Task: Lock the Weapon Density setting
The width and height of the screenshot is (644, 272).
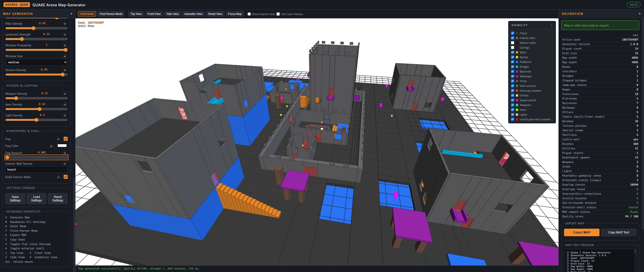Action: pyautogui.click(x=65, y=93)
